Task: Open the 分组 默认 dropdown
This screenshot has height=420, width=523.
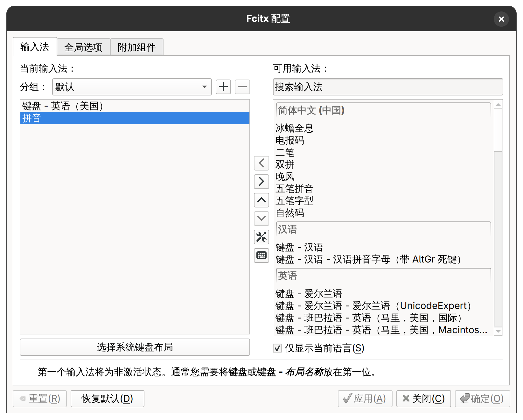Action: coord(132,87)
